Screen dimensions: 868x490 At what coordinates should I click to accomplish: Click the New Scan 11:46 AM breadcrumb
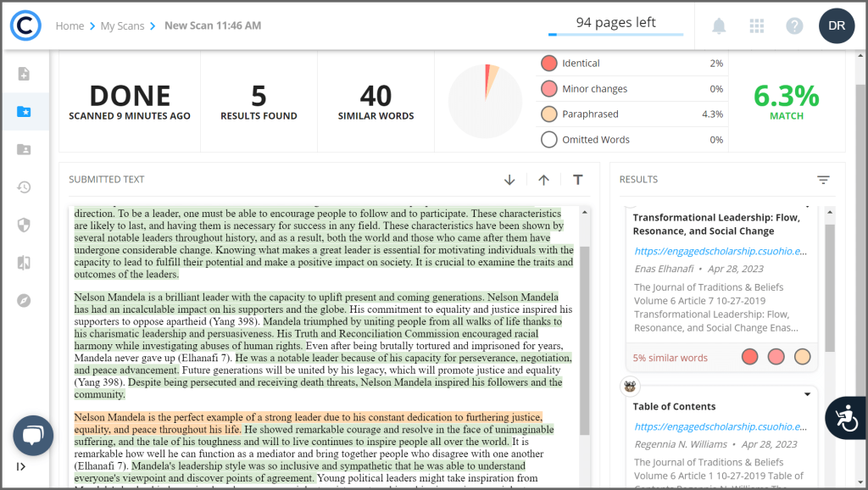point(213,25)
